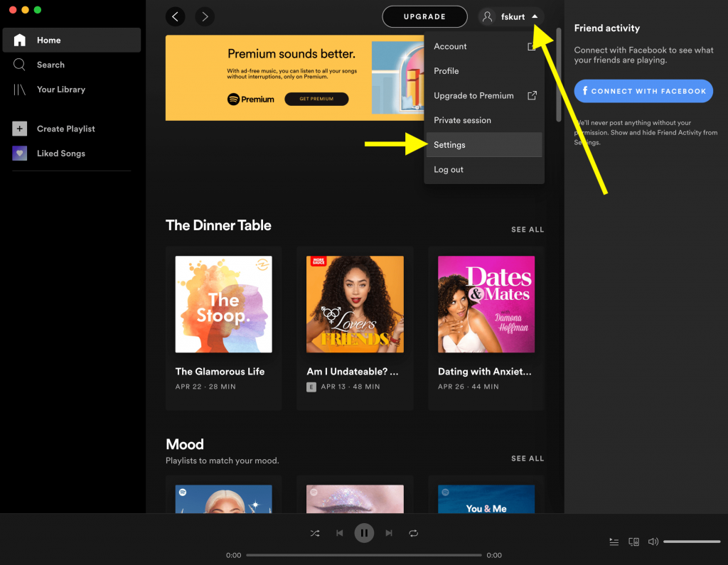
Task: Start a Private session
Action: pyautogui.click(x=484, y=120)
